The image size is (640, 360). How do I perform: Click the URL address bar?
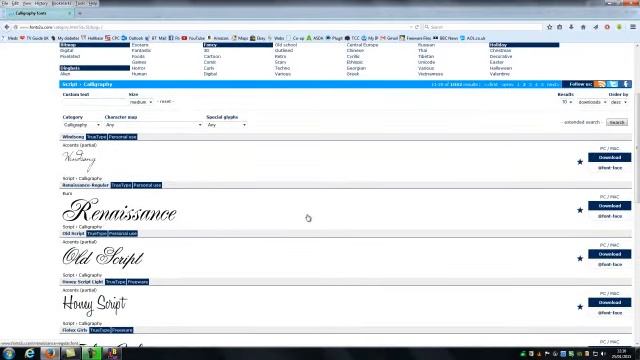point(212,27)
